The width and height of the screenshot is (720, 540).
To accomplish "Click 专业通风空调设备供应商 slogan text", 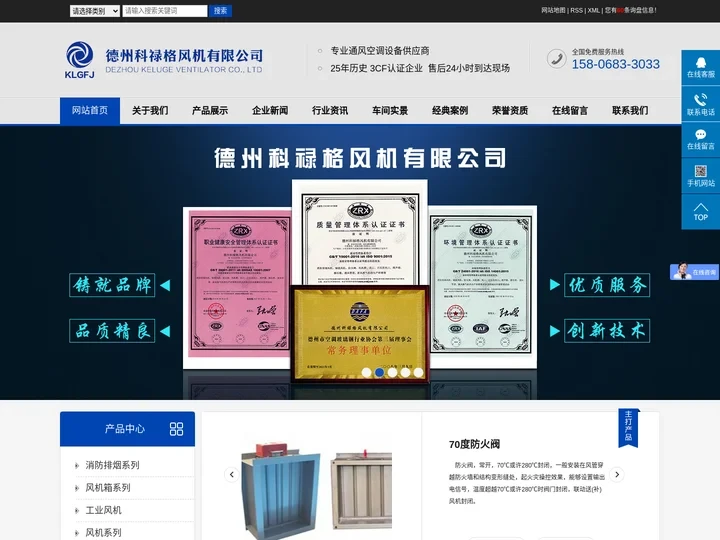I will (x=380, y=51).
